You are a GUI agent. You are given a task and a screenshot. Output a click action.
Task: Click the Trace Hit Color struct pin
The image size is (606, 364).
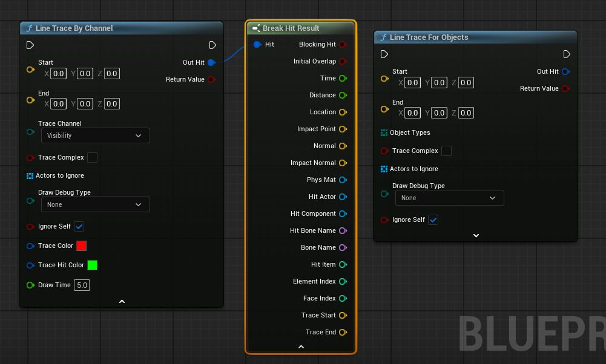[x=30, y=265]
